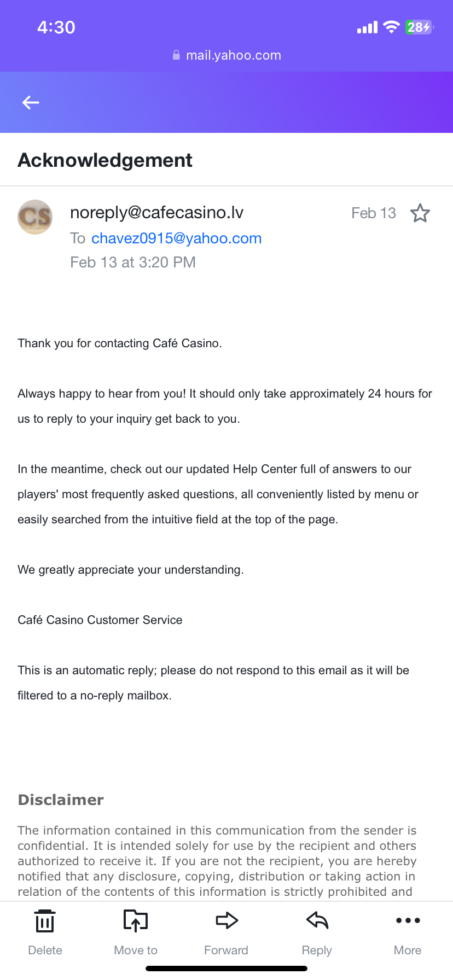Tap the Forward arrow icon
453x980 pixels.
click(226, 921)
